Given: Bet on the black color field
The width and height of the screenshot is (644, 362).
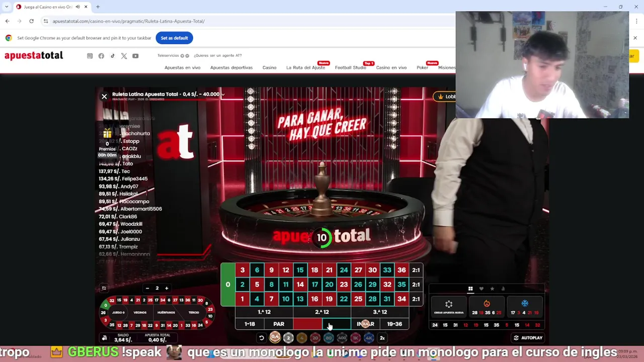Looking at the screenshot, I should pos(337,324).
